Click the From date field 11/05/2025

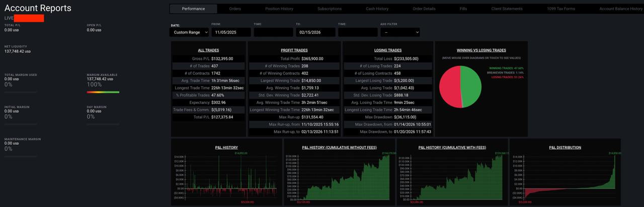pos(231,32)
